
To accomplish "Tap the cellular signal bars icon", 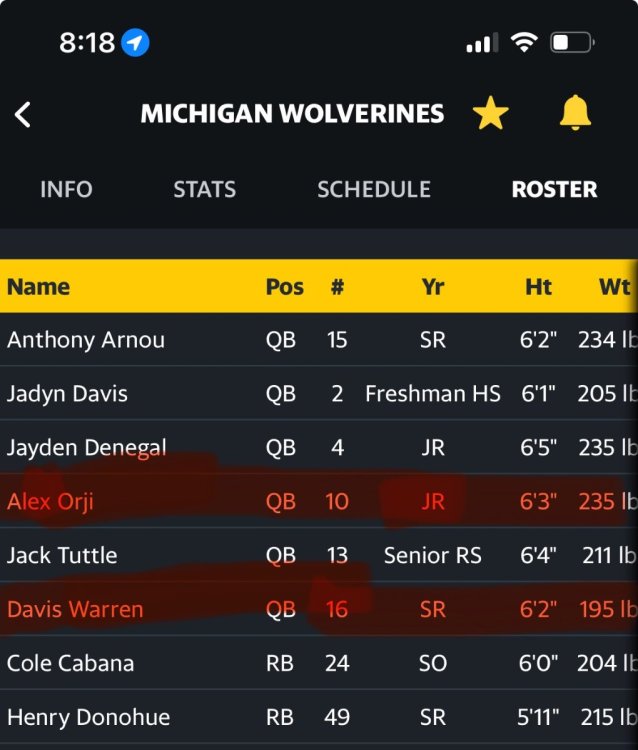I will [482, 43].
